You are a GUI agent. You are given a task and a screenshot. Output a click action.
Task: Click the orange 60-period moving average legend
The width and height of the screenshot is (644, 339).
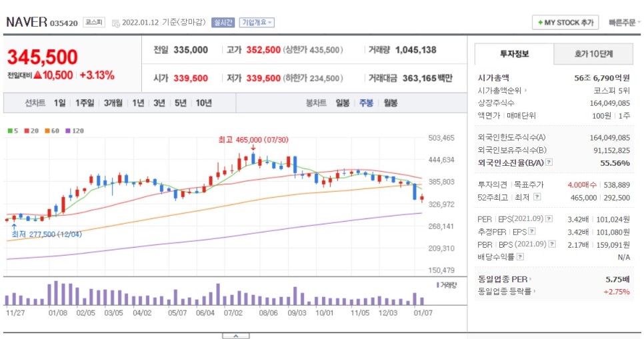pyautogui.click(x=52, y=131)
